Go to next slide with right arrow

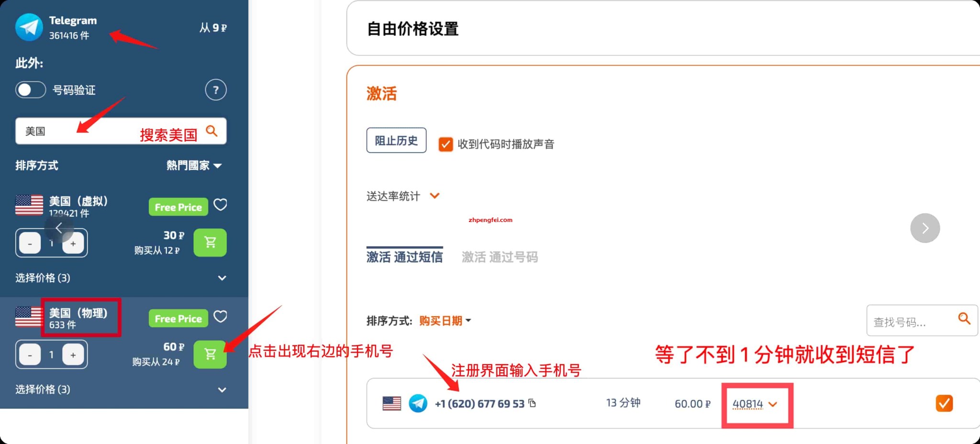(x=925, y=228)
